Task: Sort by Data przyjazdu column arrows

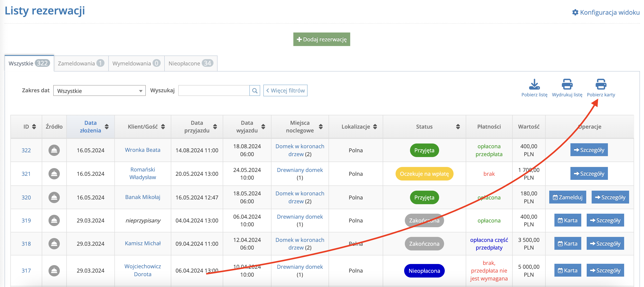Action: [215, 127]
